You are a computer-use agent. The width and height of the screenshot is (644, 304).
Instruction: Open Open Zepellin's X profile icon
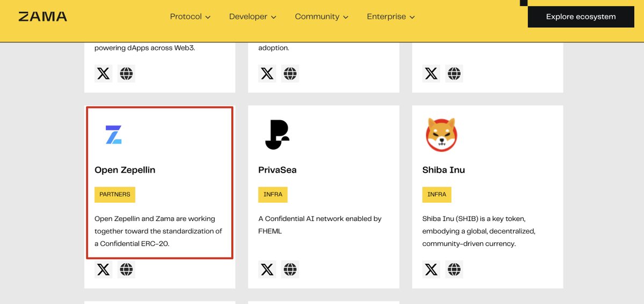104,269
